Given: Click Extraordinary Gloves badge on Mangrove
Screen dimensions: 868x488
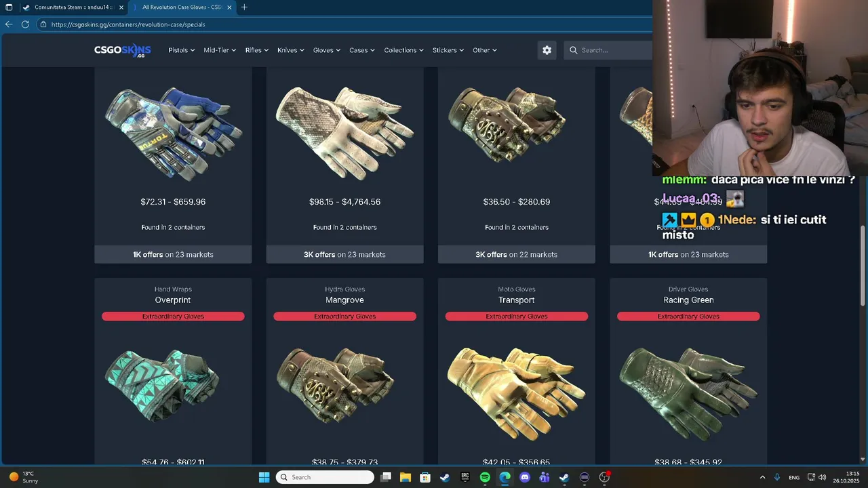Looking at the screenshot, I should tap(344, 317).
